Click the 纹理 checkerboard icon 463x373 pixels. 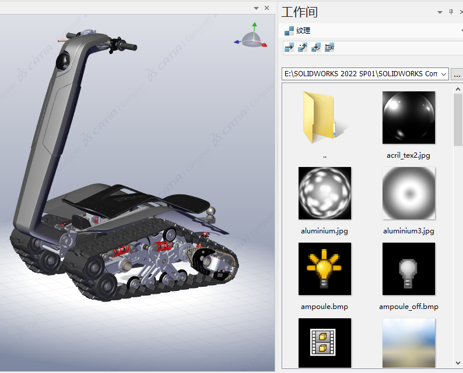tap(289, 31)
